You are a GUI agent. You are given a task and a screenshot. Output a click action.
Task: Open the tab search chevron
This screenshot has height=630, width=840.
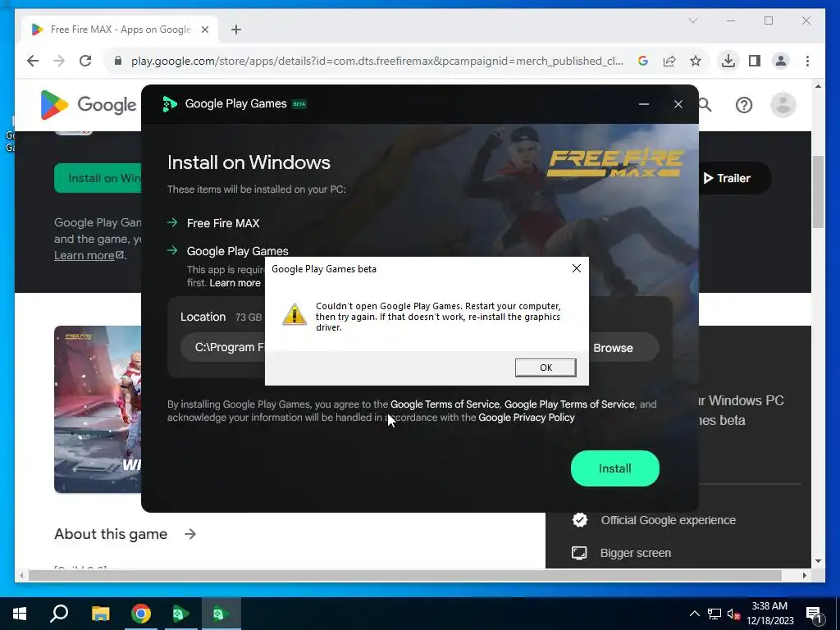[x=692, y=21]
